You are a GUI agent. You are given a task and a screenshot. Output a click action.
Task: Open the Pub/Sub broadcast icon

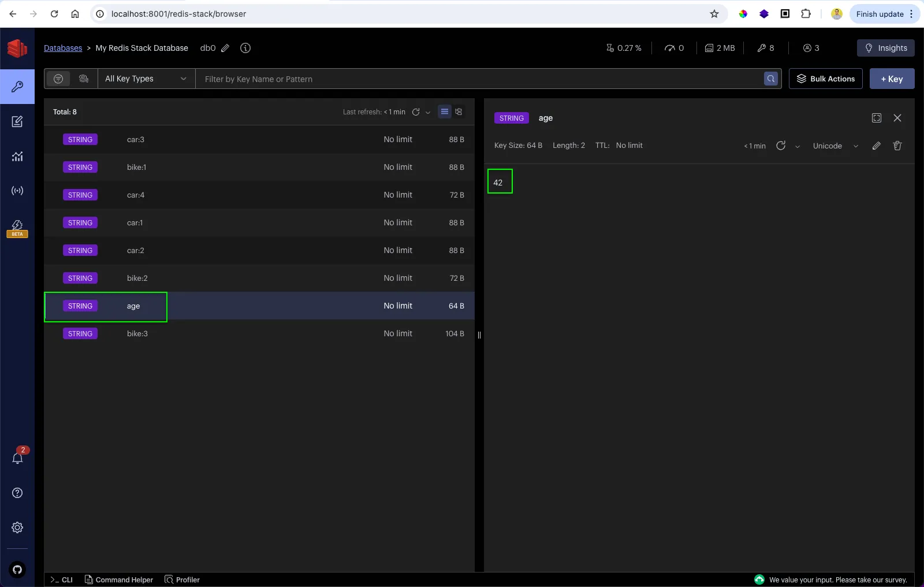point(17,191)
